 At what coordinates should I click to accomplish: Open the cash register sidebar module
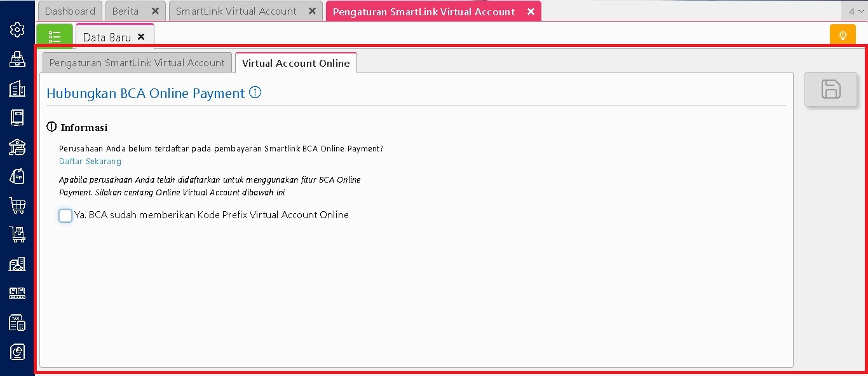[17, 59]
